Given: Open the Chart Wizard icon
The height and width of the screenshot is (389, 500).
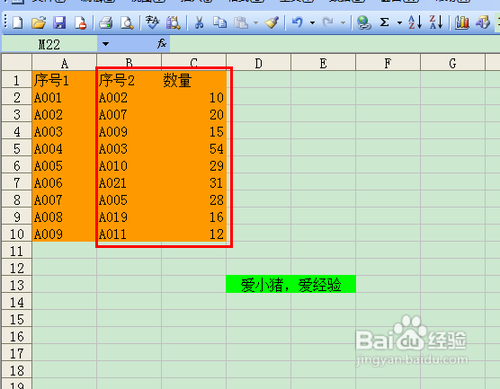Looking at the screenshot, I should click(x=462, y=23).
